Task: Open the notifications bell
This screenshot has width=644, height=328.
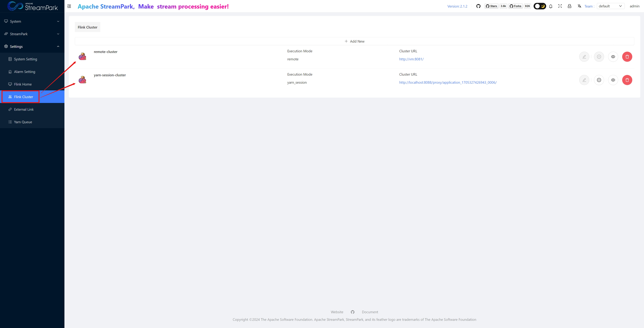Action: 551,6
